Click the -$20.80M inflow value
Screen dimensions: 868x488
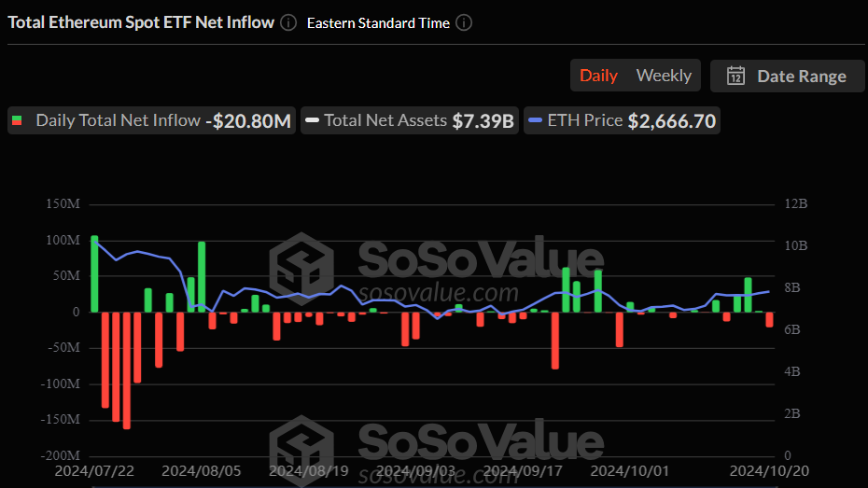click(248, 120)
